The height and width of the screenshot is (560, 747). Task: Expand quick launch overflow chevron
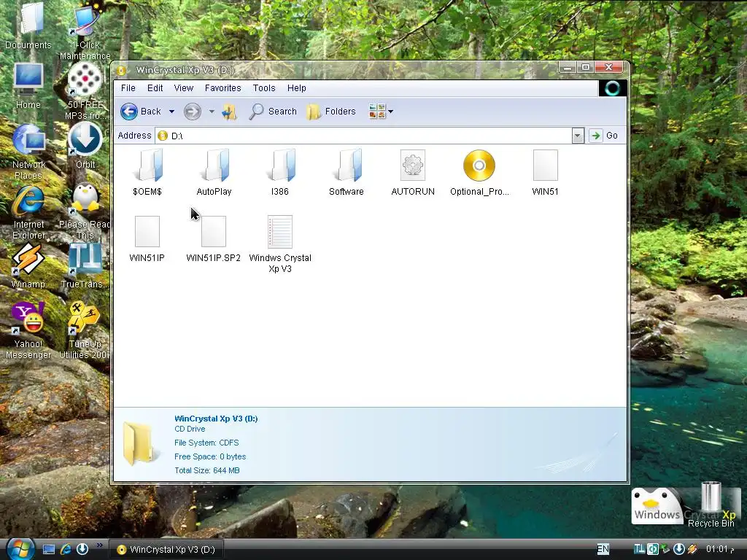pos(99,545)
